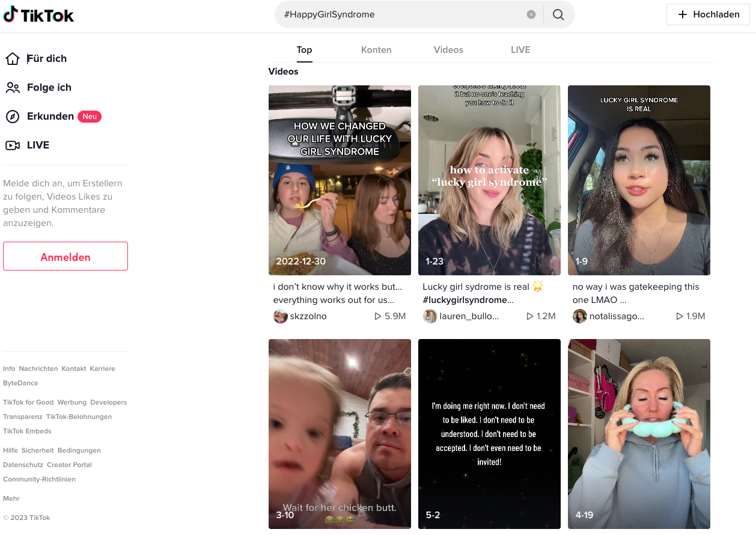Open the 'Lucky Girl Syndrome is real' video
This screenshot has width=756, height=535.
pyautogui.click(x=639, y=180)
